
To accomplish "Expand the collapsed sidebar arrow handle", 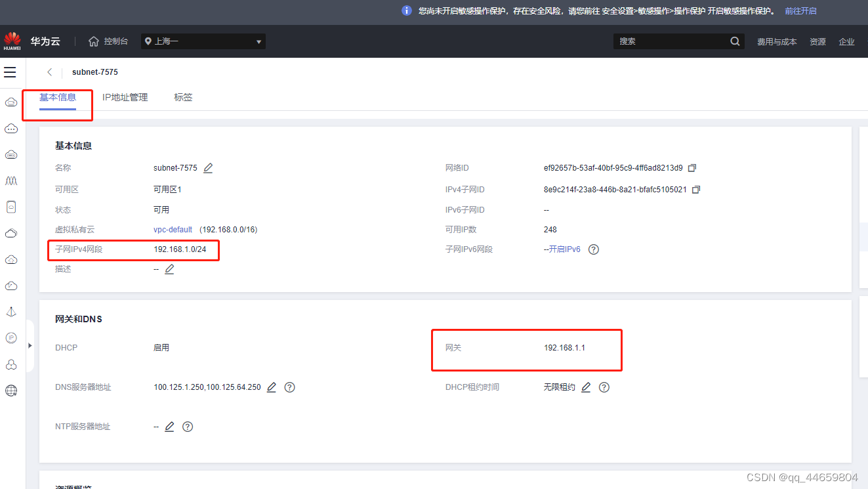I will tap(30, 345).
